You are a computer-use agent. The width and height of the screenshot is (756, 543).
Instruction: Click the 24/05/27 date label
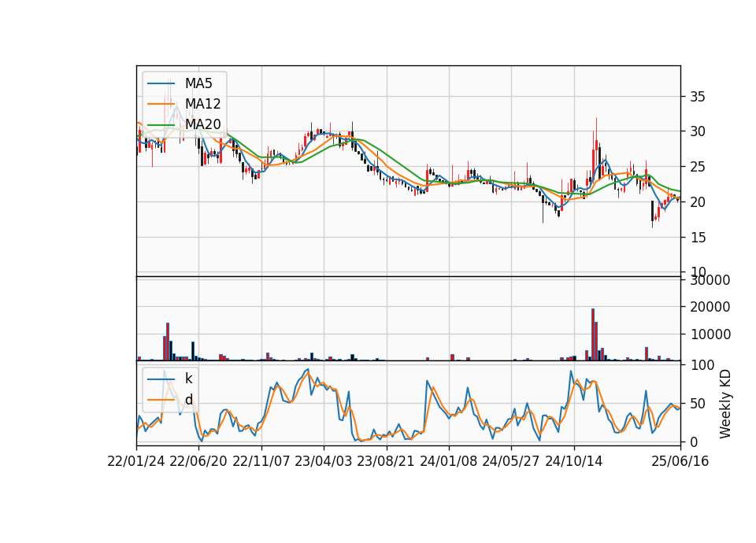510,461
